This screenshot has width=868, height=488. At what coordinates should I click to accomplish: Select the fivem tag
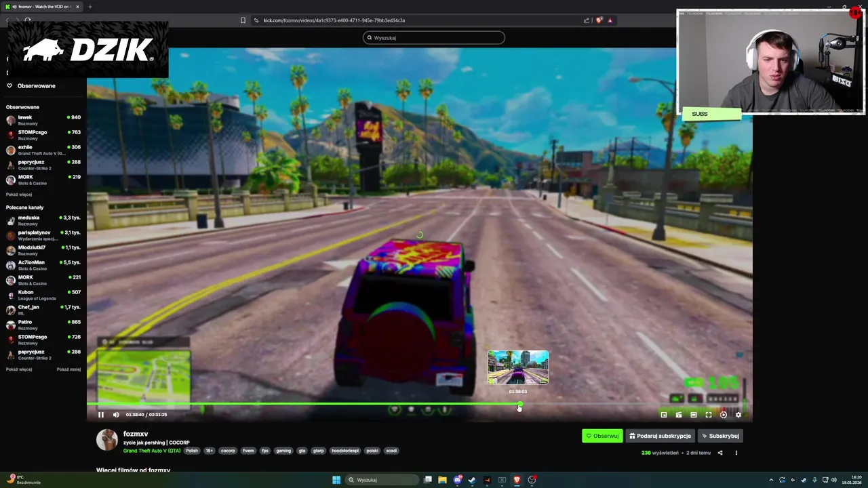[248, 451]
